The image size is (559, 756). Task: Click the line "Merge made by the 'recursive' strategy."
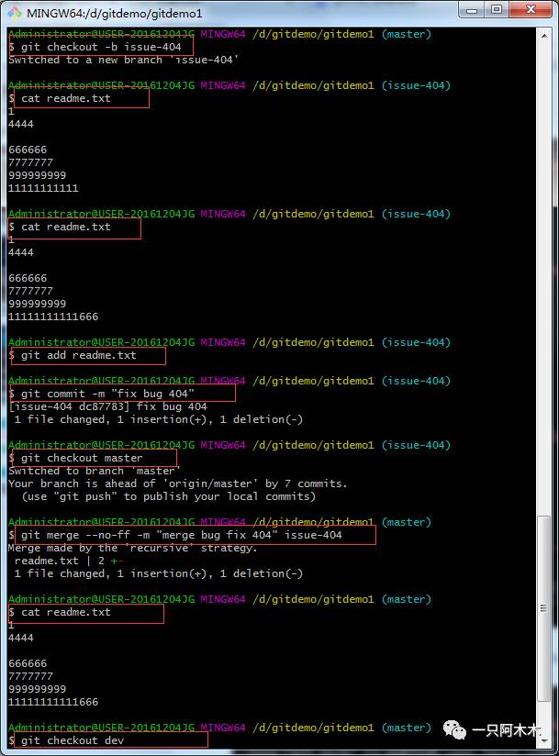[x=132, y=549]
